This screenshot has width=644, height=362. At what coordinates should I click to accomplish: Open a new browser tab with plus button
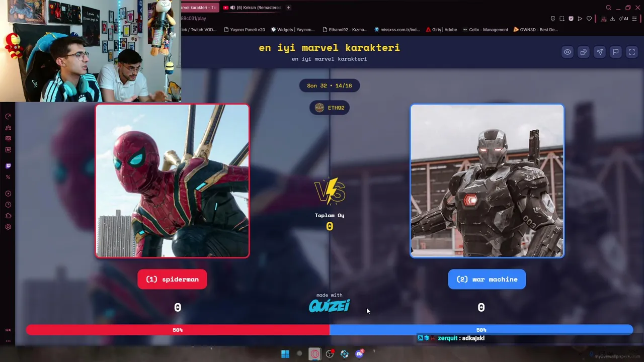[288, 8]
